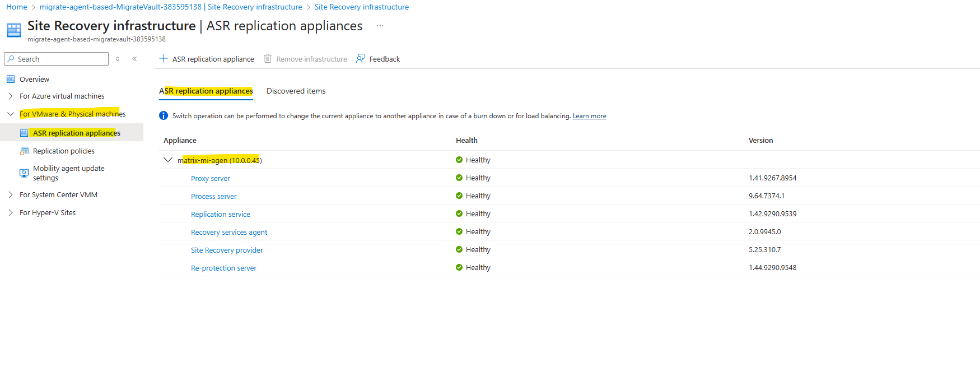Select the matrix-mi-agen (10.0.0.45) appliance name
This screenshot has height=367, width=980.
tap(220, 160)
